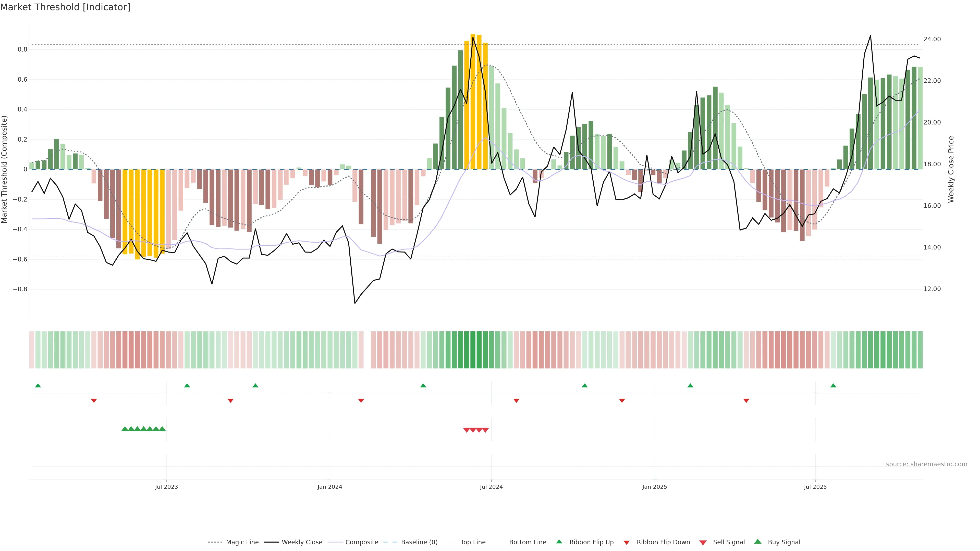Click the Market Threshold [Indicator] title
Viewport: 980px width, 551px height.
coord(65,7)
